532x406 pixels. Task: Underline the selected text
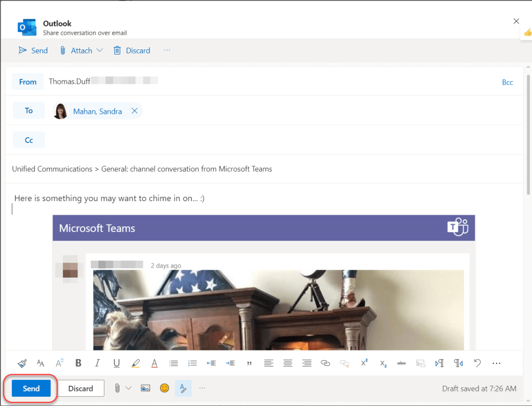pos(116,363)
